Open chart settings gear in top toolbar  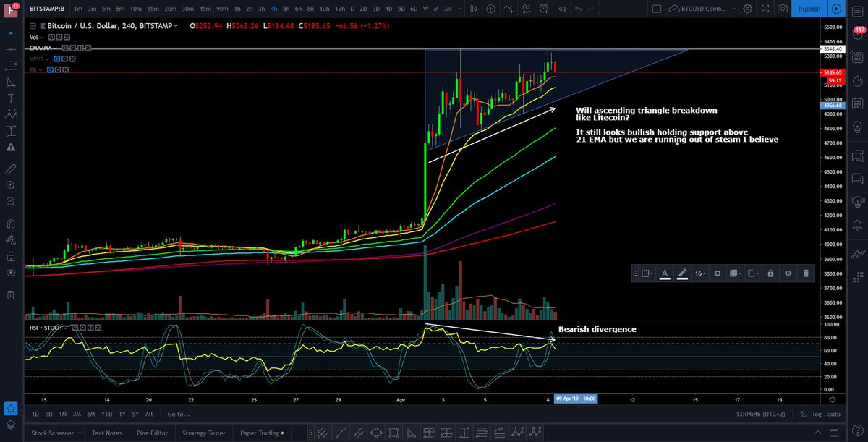[x=747, y=9]
